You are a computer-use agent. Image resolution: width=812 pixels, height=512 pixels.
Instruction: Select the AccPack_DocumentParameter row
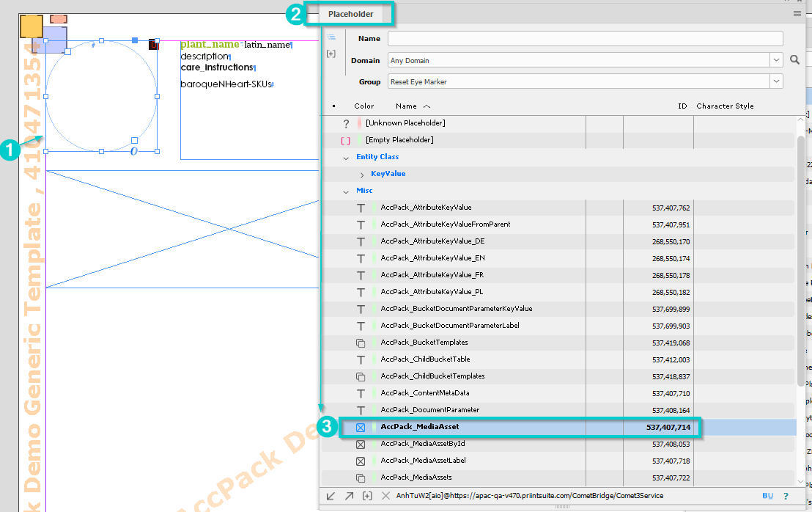(558, 411)
